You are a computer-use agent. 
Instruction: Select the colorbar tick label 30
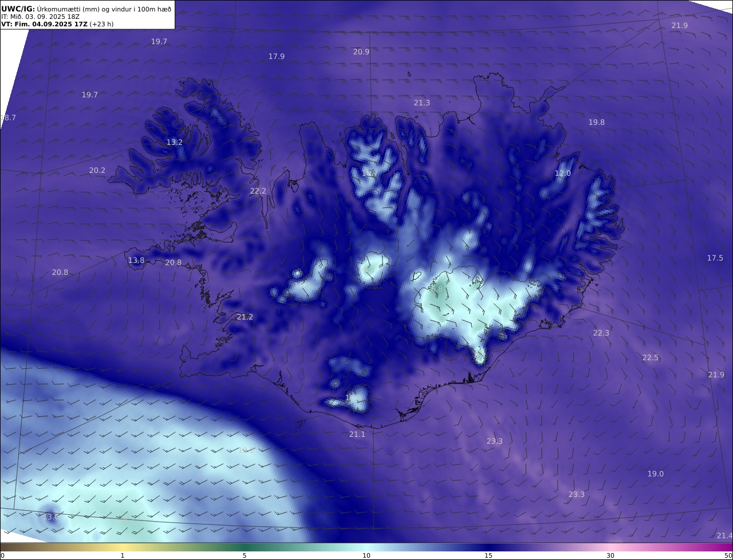pyautogui.click(x=610, y=555)
